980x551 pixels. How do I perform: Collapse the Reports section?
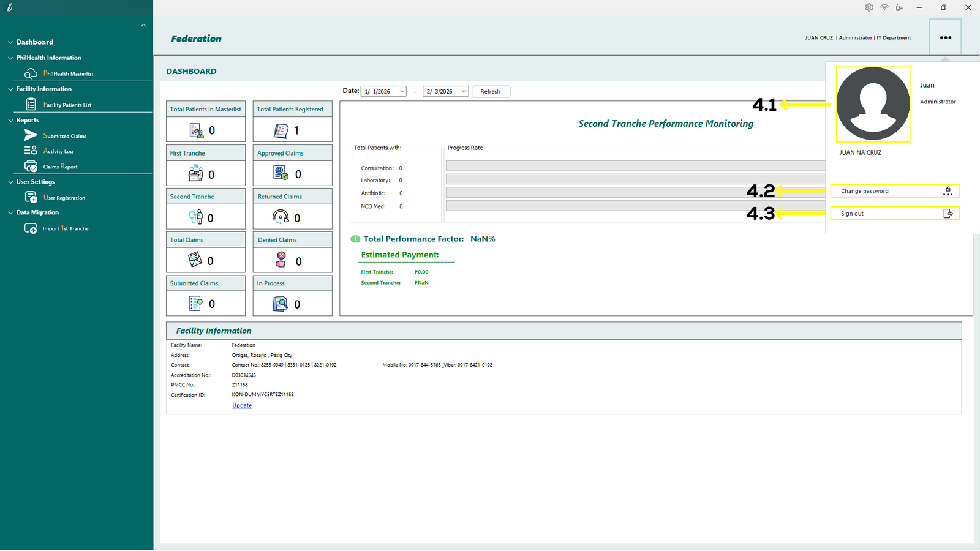(x=10, y=121)
